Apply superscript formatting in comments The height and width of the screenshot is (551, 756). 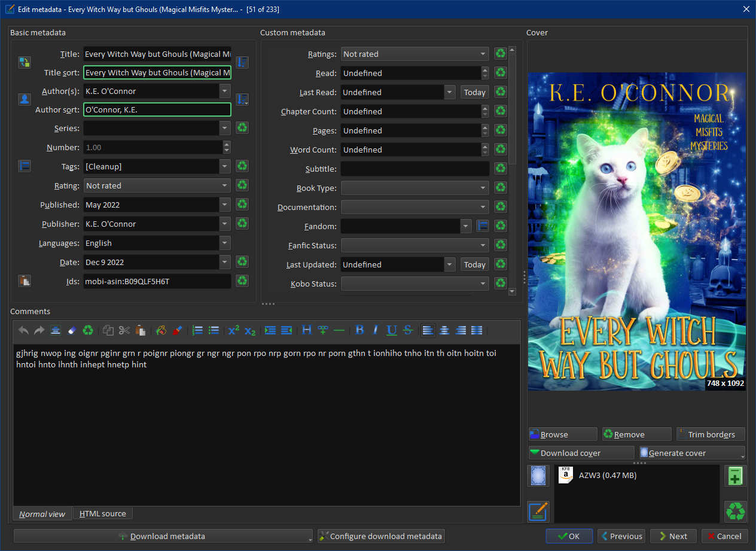pos(234,330)
